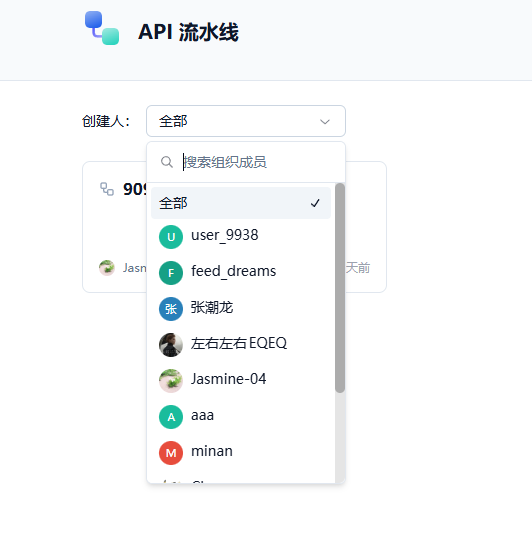Select aaa from member list
The width and height of the screenshot is (532, 550).
click(x=241, y=416)
